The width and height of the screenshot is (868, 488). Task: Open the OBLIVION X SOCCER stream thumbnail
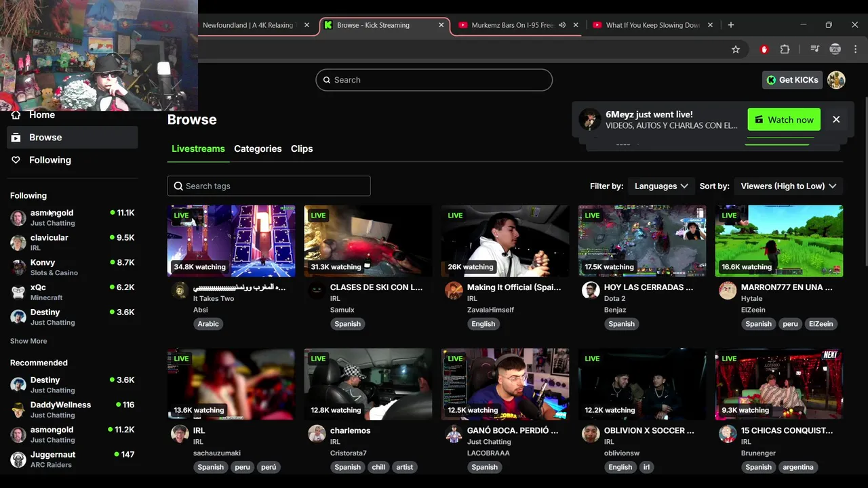click(642, 384)
